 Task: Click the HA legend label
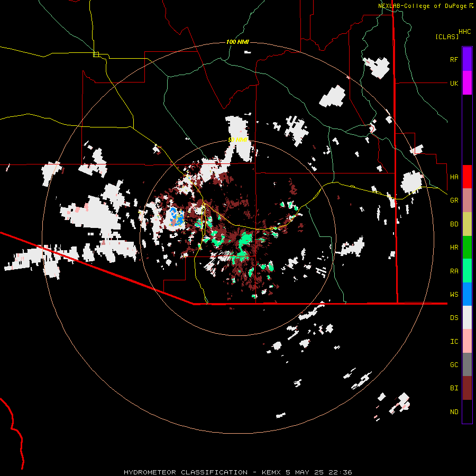pos(454,177)
